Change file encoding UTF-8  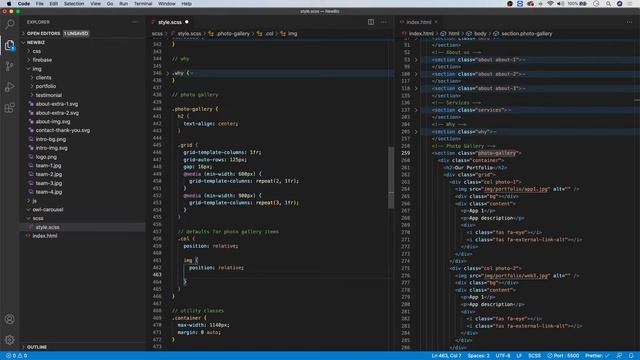pyautogui.click(x=503, y=356)
